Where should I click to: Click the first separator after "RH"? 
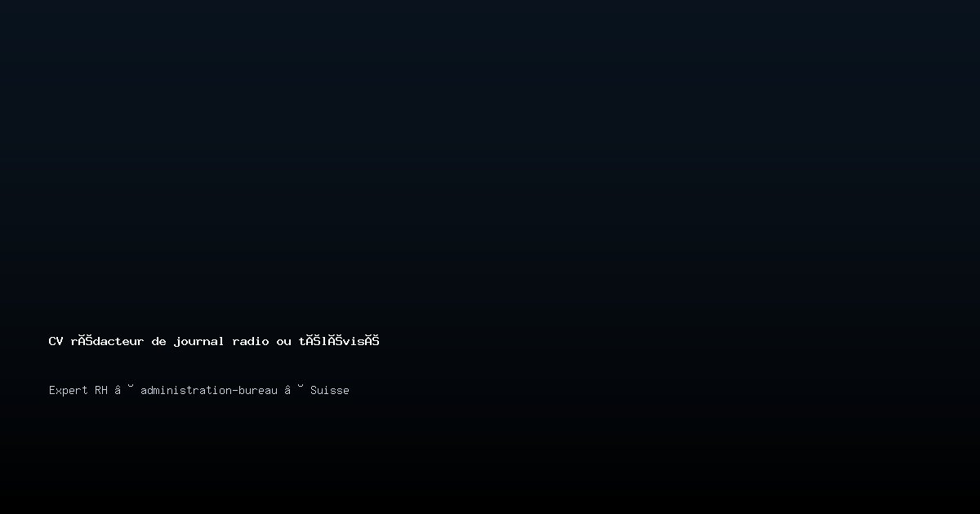(124, 390)
